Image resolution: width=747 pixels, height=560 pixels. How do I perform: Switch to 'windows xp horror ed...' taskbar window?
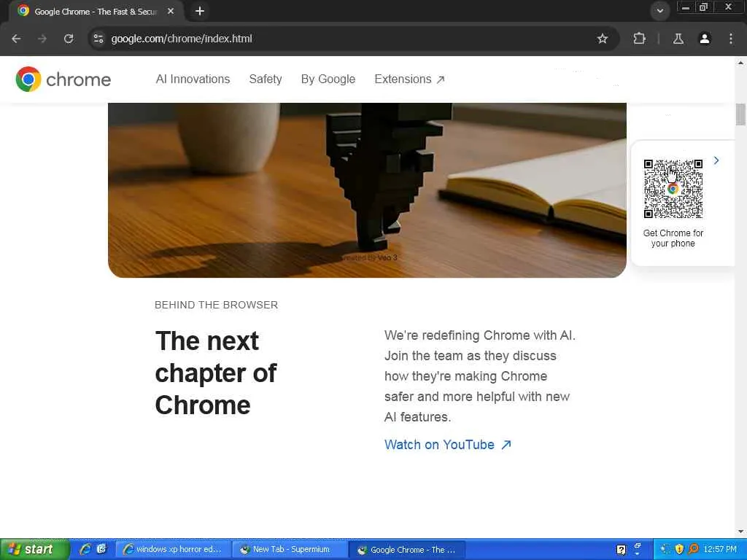(x=174, y=550)
